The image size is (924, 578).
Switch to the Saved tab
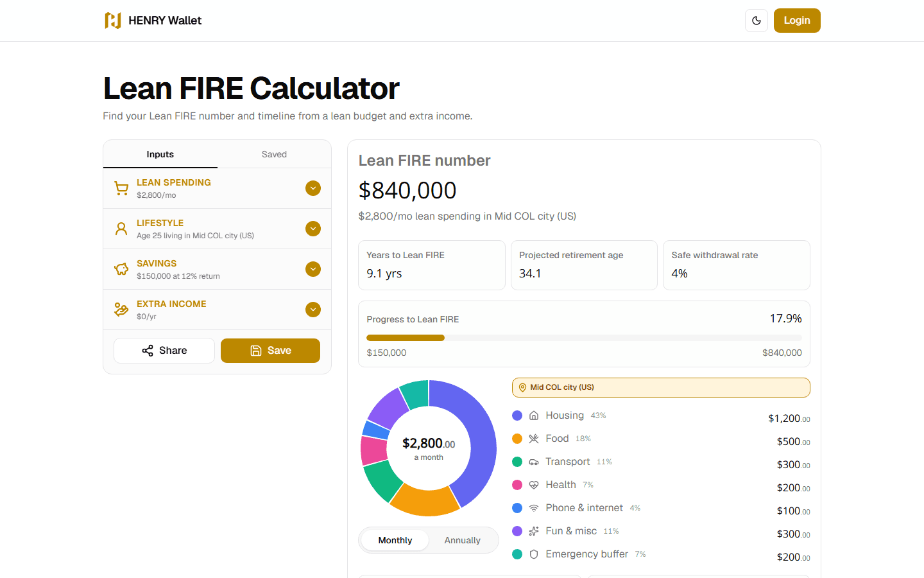coord(274,154)
